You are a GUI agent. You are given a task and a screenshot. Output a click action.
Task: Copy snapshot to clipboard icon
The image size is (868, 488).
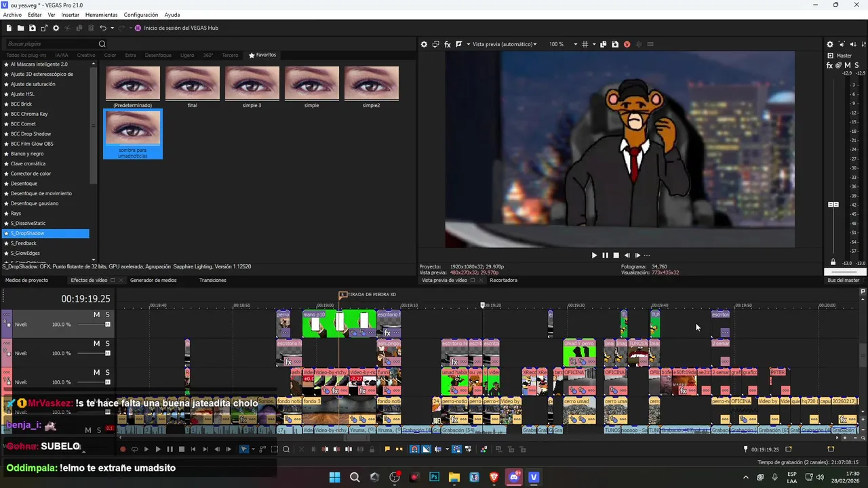[604, 44]
